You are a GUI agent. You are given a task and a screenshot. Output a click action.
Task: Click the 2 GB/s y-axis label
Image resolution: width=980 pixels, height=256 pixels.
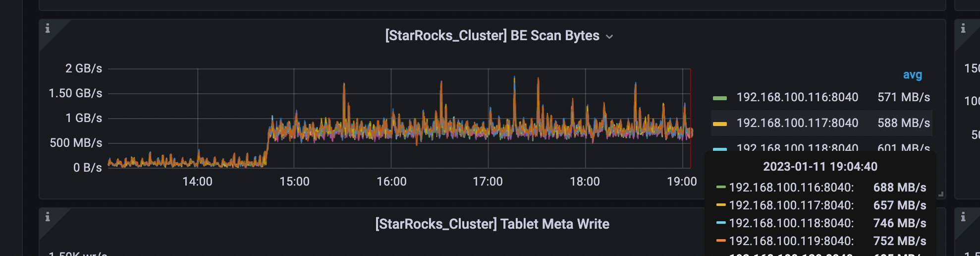[83, 68]
